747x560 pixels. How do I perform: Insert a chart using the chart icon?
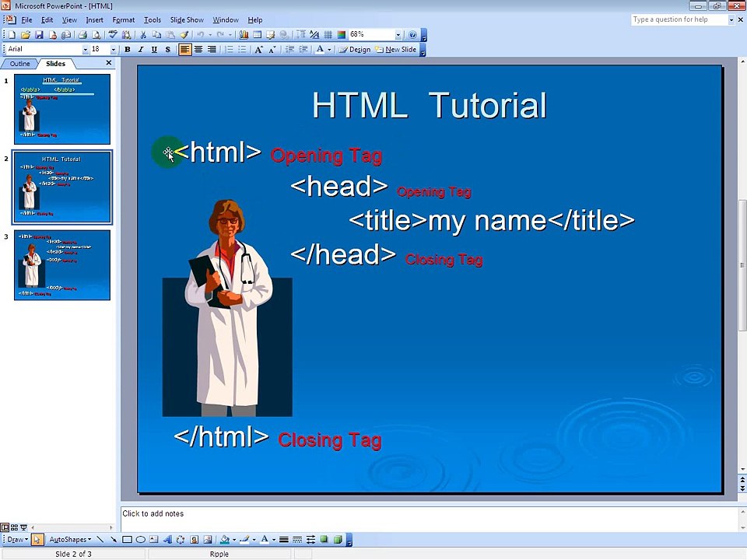click(x=244, y=35)
